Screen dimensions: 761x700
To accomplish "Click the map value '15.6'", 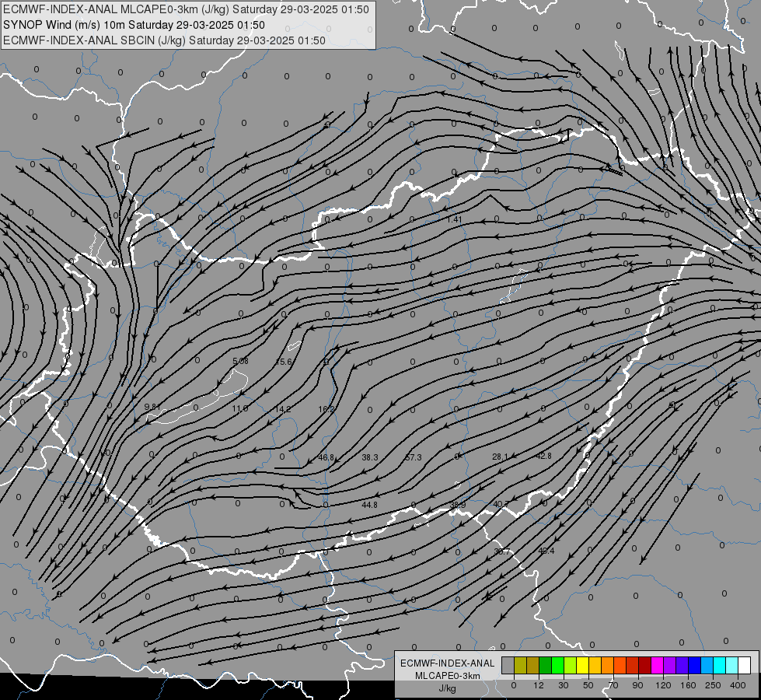I will [x=284, y=362].
